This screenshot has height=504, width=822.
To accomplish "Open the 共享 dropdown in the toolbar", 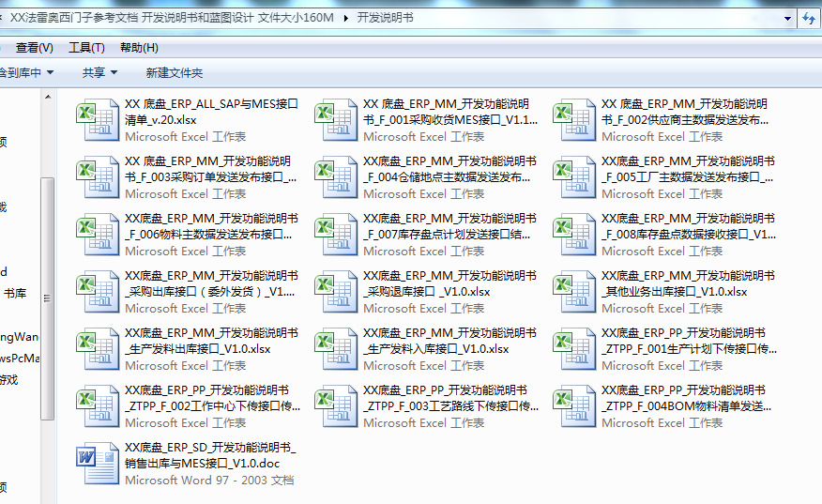I will [99, 72].
